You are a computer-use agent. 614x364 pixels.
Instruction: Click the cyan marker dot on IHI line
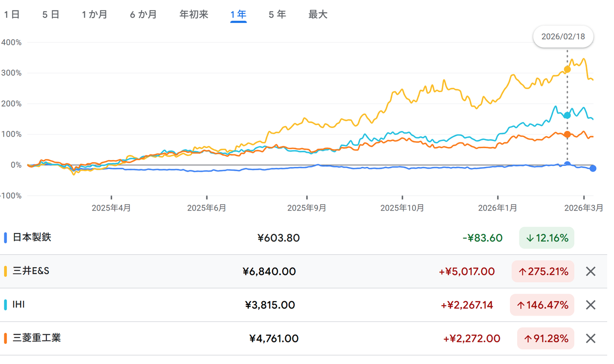point(567,115)
